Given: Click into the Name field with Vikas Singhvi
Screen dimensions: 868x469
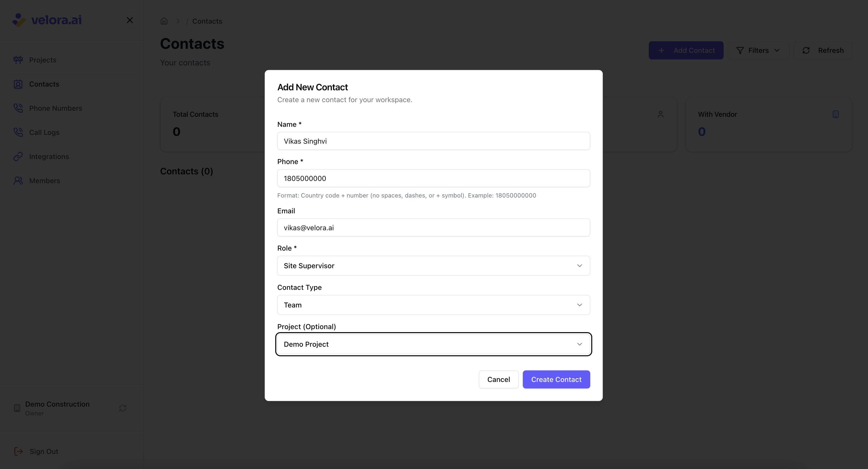Looking at the screenshot, I should (433, 141).
